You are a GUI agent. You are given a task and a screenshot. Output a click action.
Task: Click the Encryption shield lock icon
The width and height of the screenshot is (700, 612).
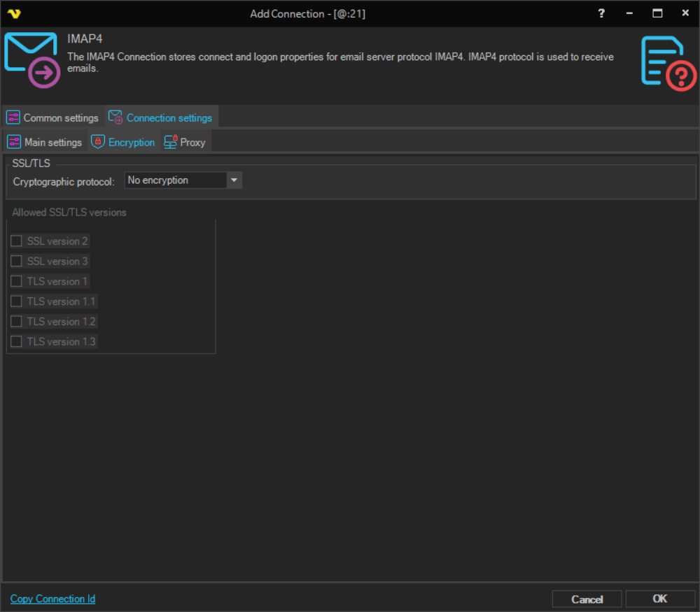coord(98,142)
